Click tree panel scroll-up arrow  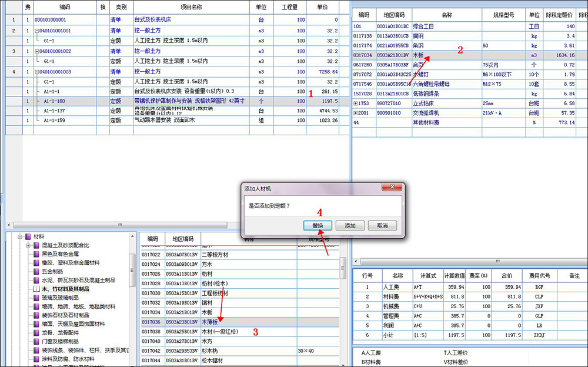pos(132,236)
